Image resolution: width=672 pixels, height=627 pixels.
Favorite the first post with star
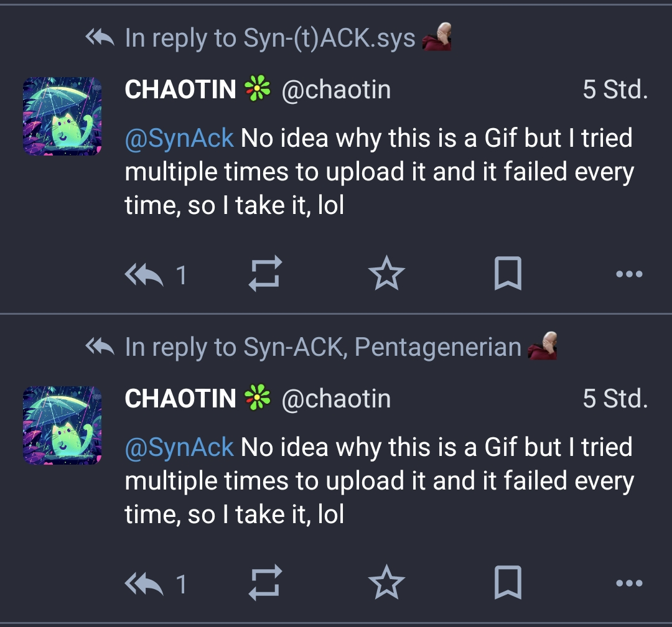click(x=386, y=274)
